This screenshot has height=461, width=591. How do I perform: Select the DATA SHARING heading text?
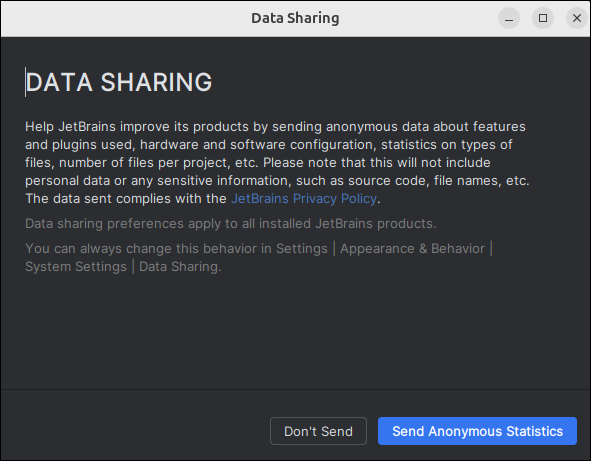click(x=119, y=82)
